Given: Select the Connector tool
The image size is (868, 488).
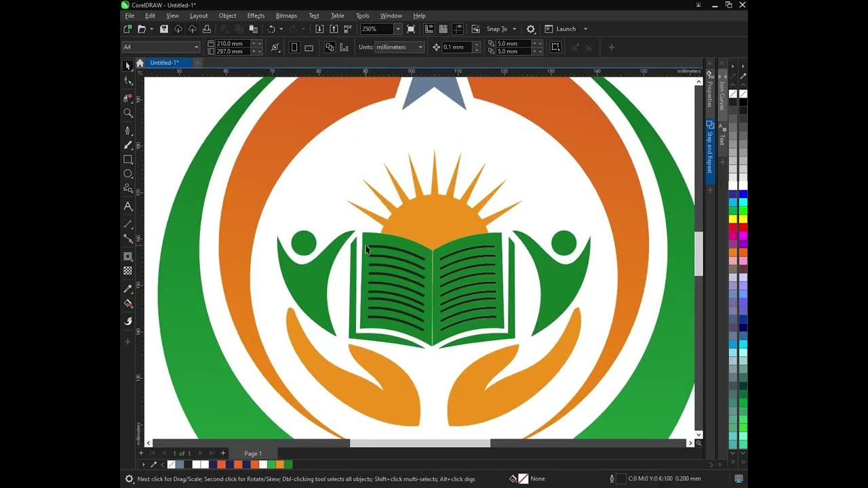Looking at the screenshot, I should click(127, 239).
